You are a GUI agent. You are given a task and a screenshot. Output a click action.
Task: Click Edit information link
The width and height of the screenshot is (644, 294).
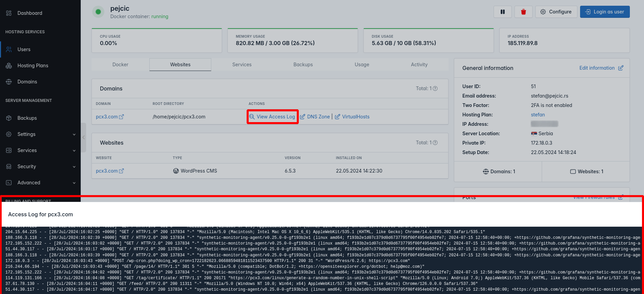(x=597, y=68)
